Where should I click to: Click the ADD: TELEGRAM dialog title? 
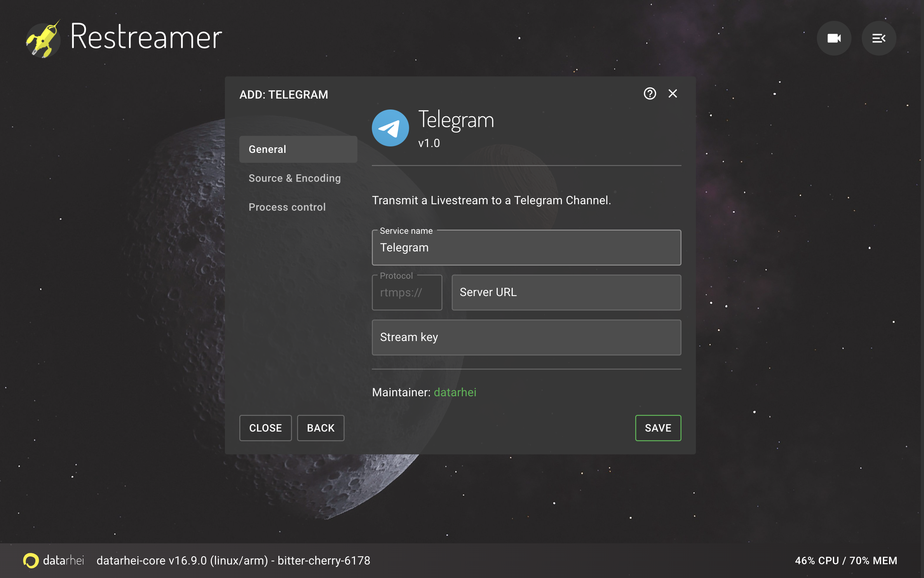(x=284, y=94)
